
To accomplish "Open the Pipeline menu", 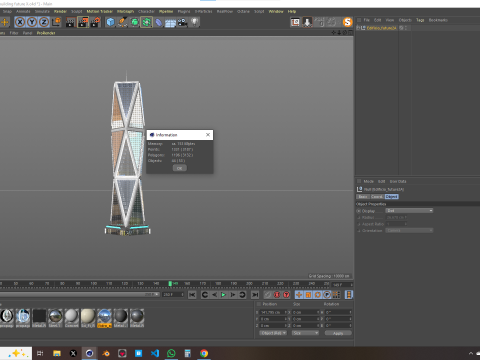I will [166, 11].
